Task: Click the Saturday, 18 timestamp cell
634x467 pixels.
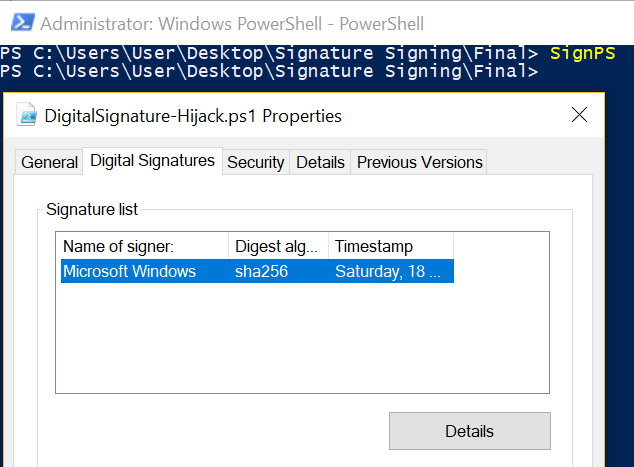Action: (388, 271)
